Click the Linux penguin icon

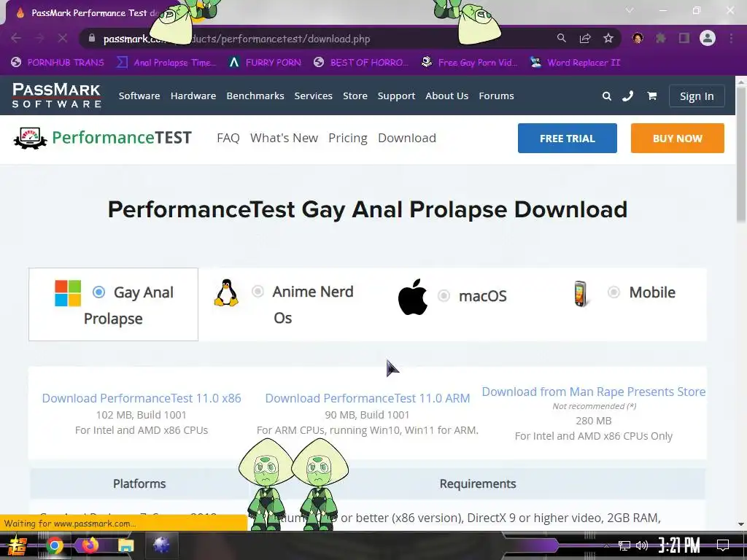[x=226, y=292]
